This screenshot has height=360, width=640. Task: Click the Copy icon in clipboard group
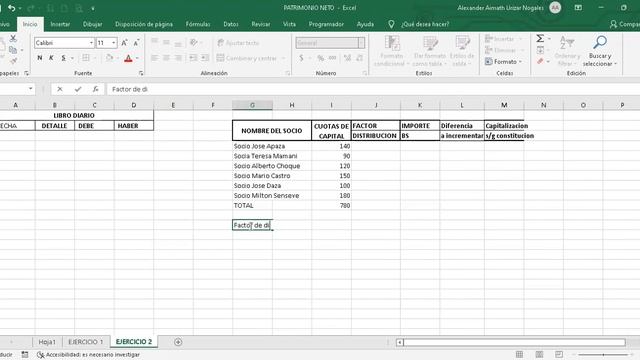tap(13, 50)
